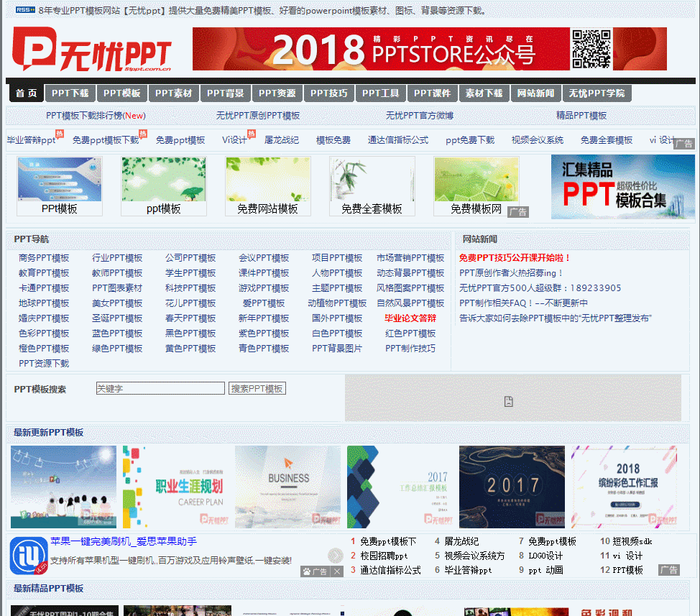The image size is (700, 616).
Task: Open 免费PPT技巧公开课开始啦 news link
Action: [x=515, y=258]
